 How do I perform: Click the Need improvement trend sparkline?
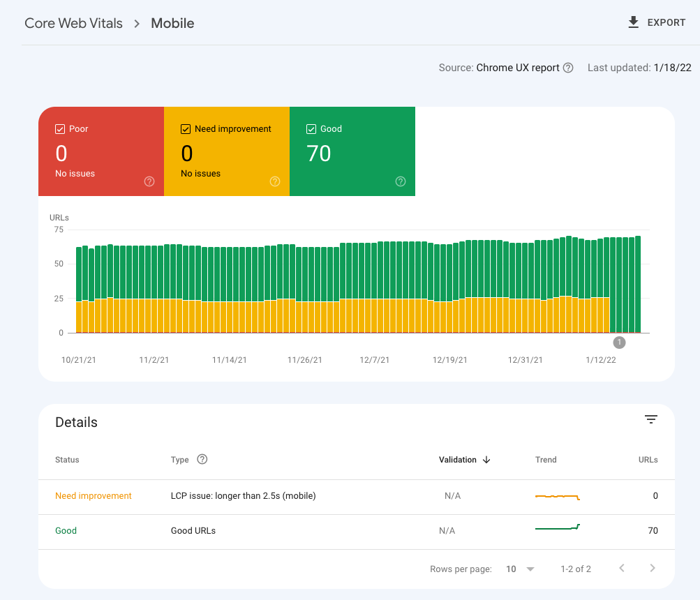click(x=558, y=497)
